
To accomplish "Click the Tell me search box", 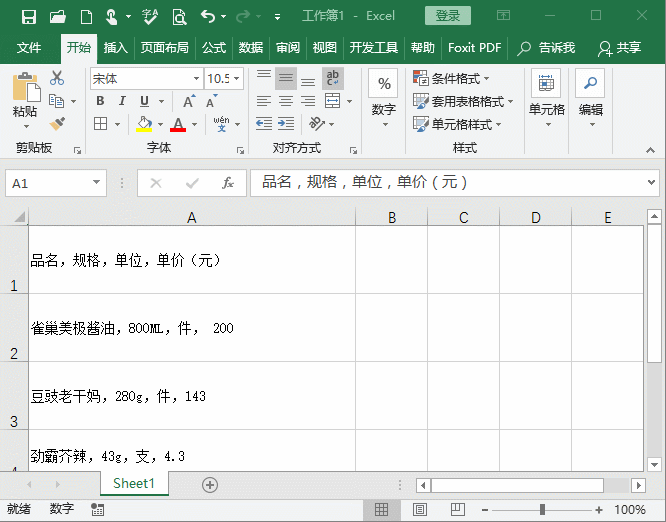I will click(546, 48).
